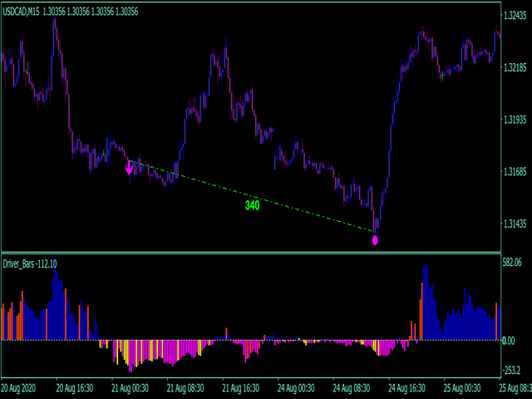Click the 1.31935 price axis label
This screenshot has height=399, width=532.
tap(515, 120)
